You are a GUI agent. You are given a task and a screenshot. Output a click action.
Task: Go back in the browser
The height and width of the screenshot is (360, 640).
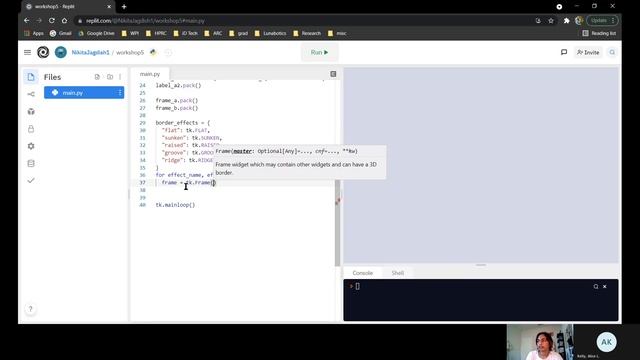(x=27, y=20)
